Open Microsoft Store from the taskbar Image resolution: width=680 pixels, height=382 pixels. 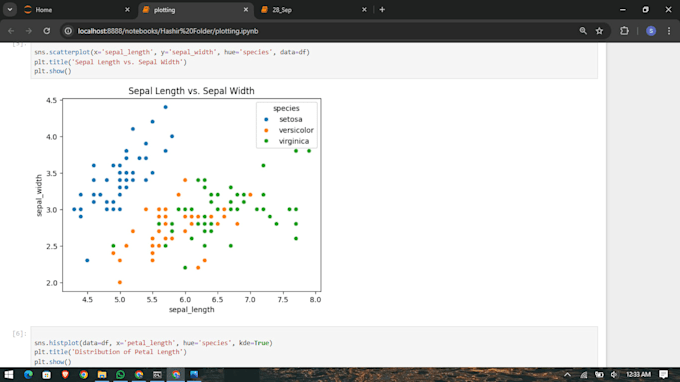click(x=46, y=375)
